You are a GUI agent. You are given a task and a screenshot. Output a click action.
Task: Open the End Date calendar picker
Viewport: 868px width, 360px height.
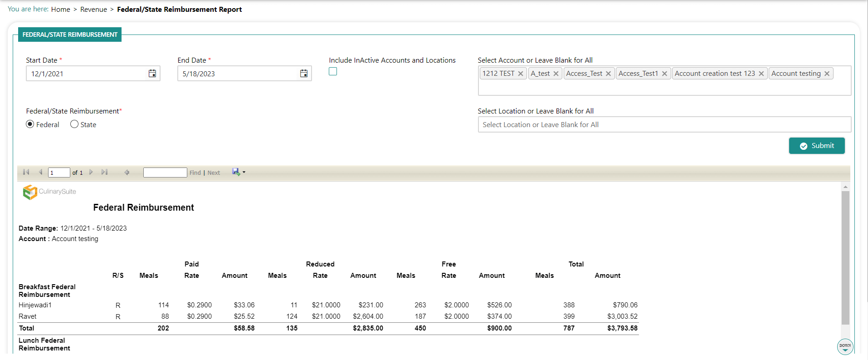[304, 74]
